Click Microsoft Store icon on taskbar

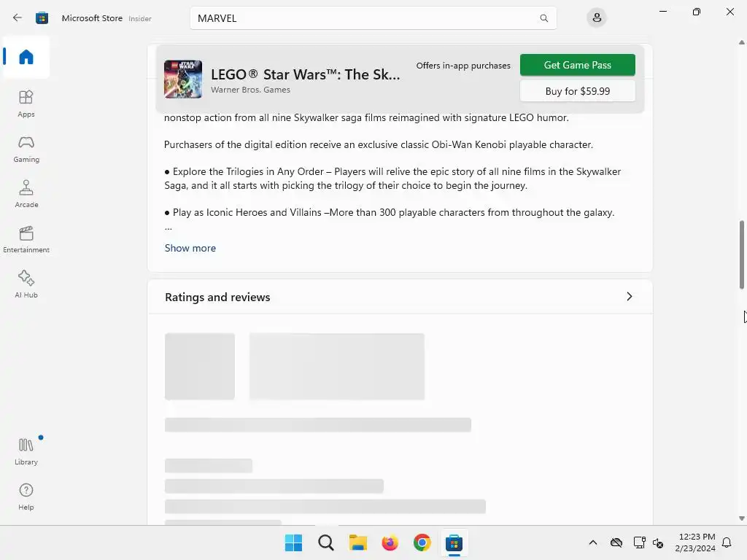click(x=454, y=542)
